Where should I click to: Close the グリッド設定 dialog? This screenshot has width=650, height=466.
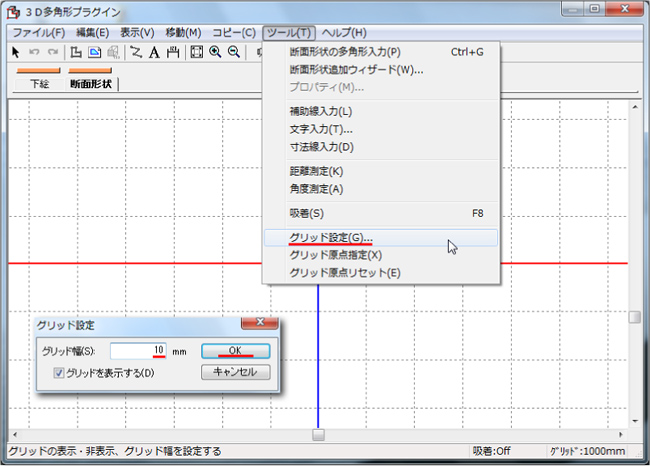259,325
